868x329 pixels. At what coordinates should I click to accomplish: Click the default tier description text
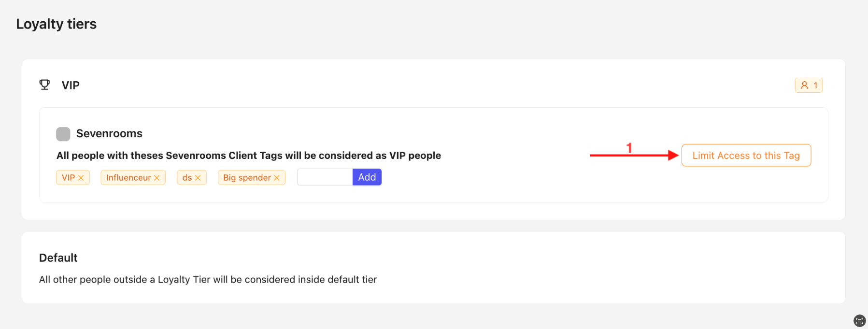tap(208, 280)
